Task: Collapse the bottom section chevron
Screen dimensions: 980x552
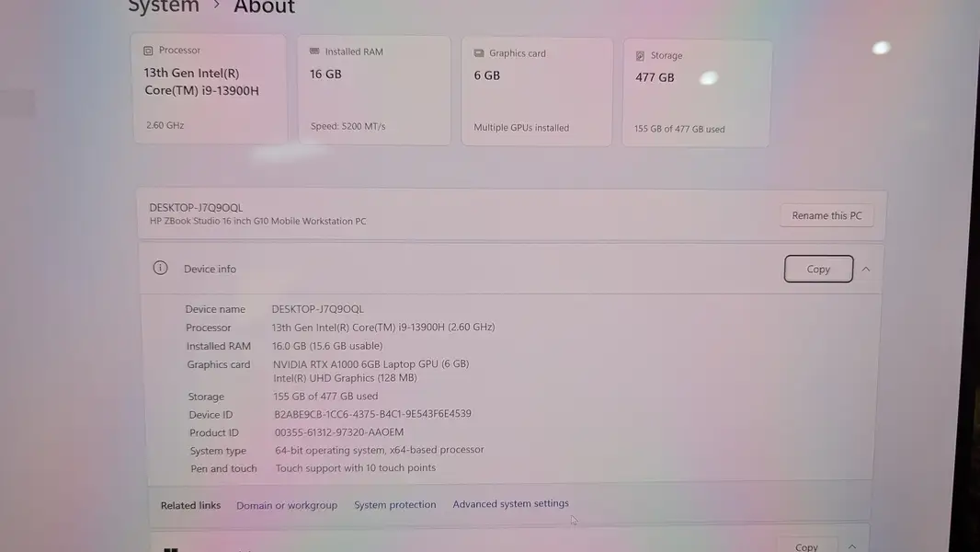Action: point(852,547)
